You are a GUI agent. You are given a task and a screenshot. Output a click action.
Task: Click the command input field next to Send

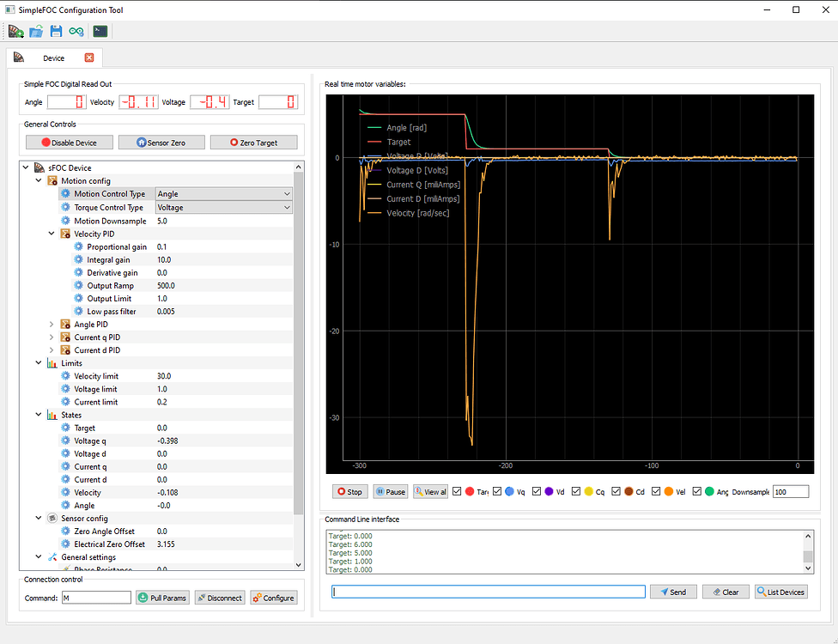click(x=488, y=591)
